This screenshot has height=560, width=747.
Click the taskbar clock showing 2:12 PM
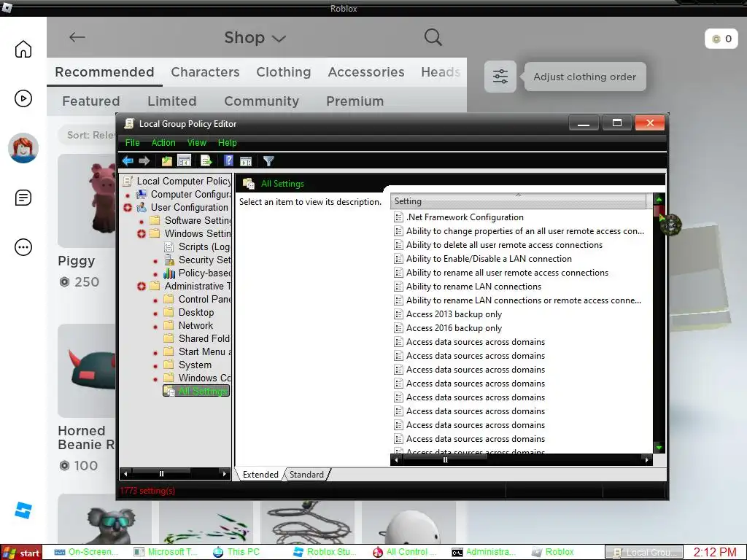coord(715,553)
